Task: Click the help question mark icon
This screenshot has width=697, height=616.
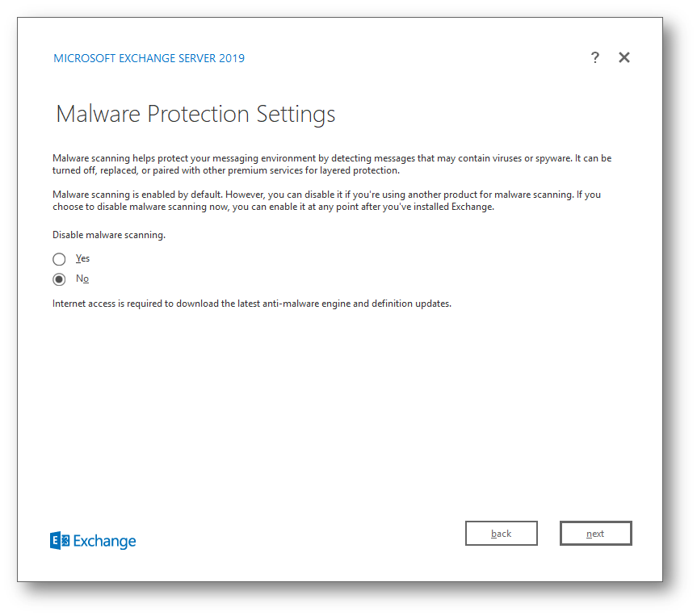Action: coord(595,57)
